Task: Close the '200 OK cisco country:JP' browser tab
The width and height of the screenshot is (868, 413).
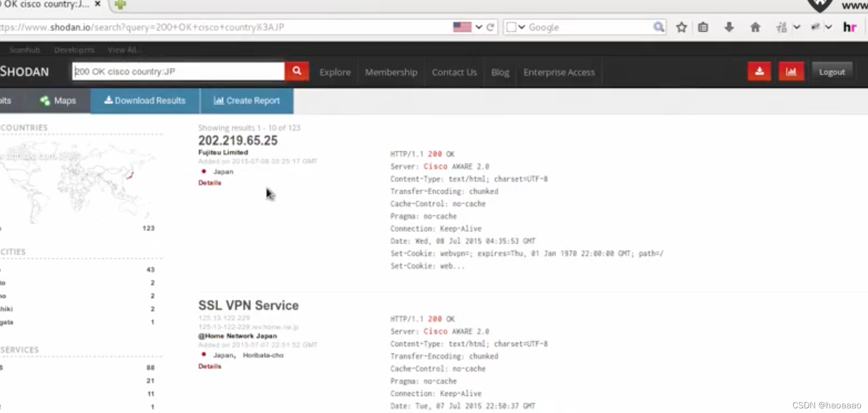Action: (x=97, y=4)
